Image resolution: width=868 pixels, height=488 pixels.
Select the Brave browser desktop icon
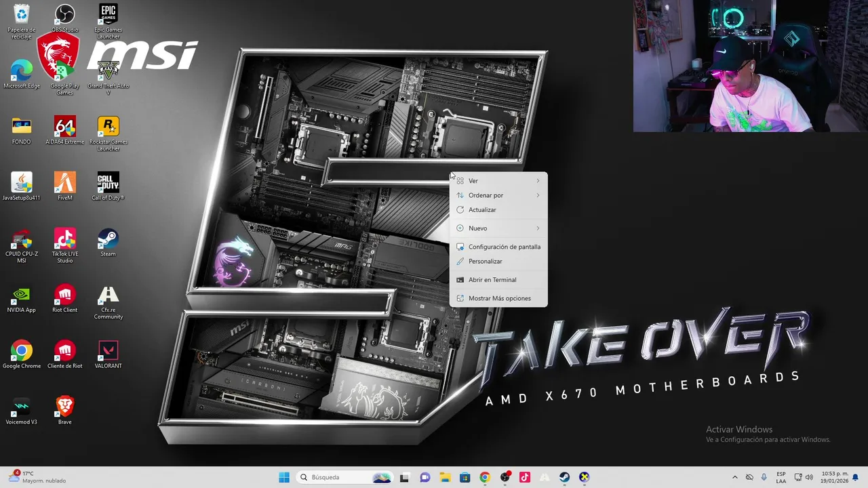tap(64, 411)
